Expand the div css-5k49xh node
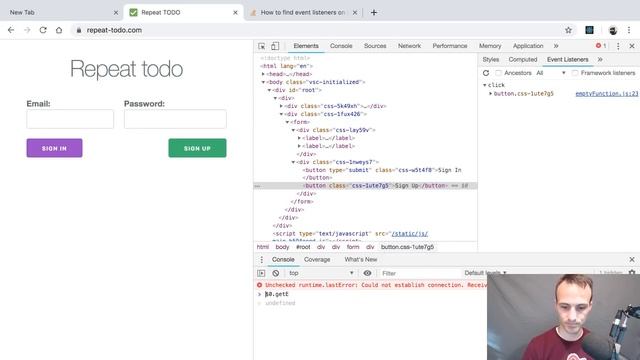Image resolution: width=640 pixels, height=360 pixels. (281, 106)
